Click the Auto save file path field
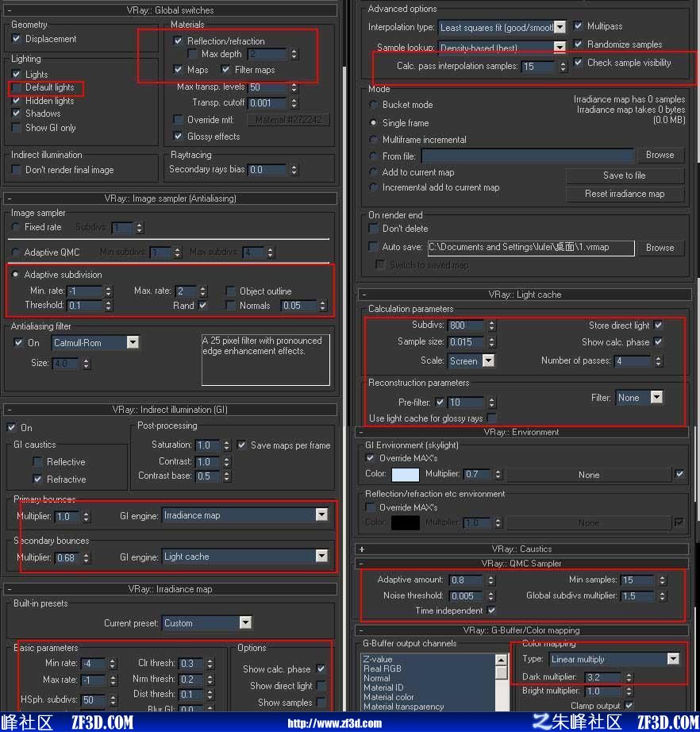This screenshot has width=700, height=732. point(531,248)
